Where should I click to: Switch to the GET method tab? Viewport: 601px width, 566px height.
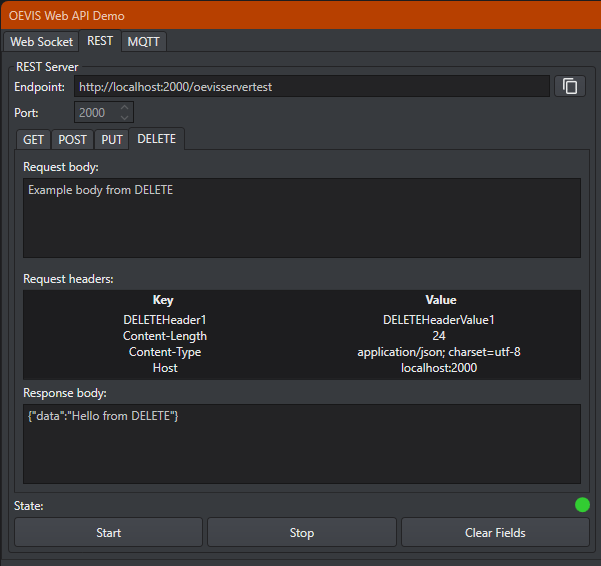[x=33, y=139]
